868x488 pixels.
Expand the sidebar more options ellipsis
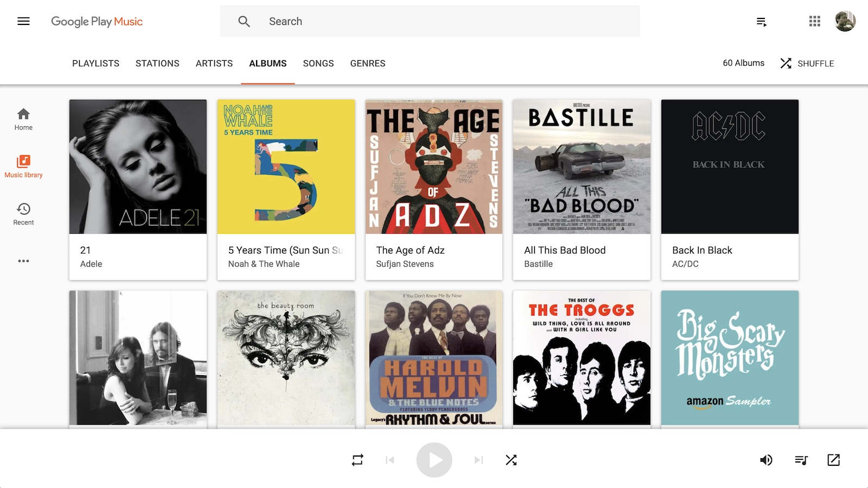point(23,261)
